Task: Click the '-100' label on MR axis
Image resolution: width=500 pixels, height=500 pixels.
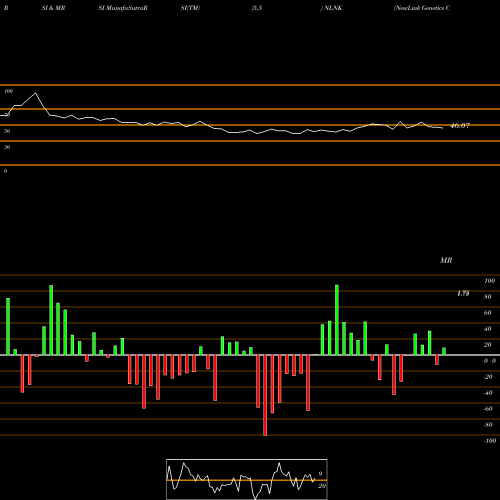Action: click(489, 441)
